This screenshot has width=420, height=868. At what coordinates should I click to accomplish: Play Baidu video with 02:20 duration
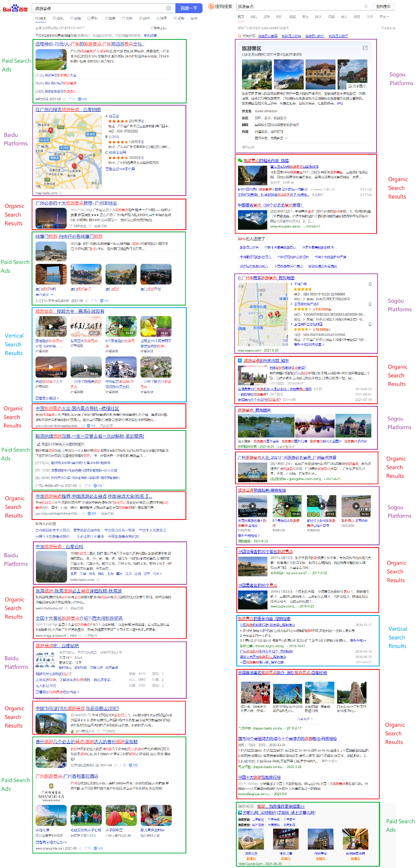(x=86, y=367)
